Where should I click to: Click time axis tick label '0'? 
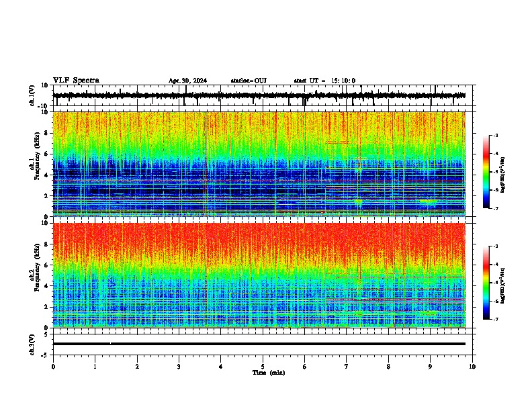(x=53, y=367)
